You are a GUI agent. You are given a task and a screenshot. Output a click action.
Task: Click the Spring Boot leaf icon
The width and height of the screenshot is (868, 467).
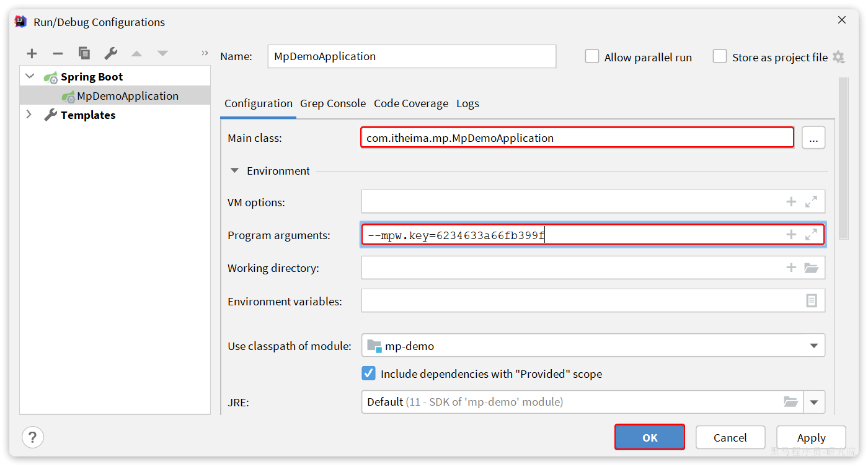[50, 77]
